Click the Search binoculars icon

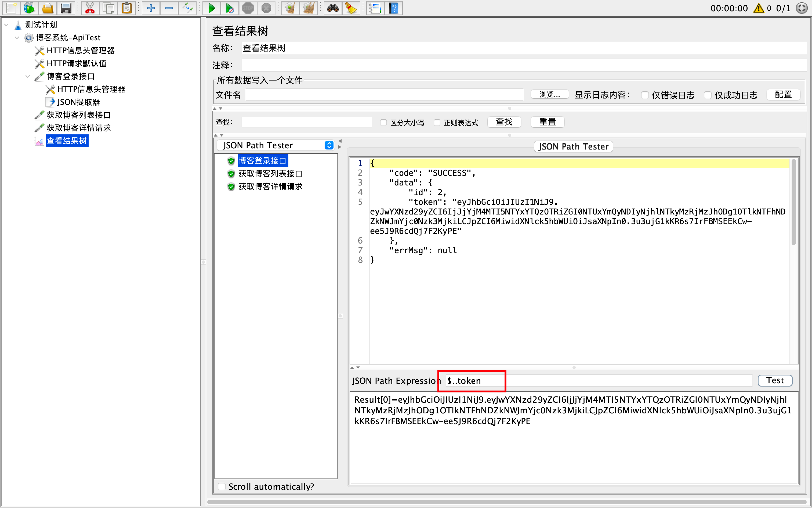point(333,8)
